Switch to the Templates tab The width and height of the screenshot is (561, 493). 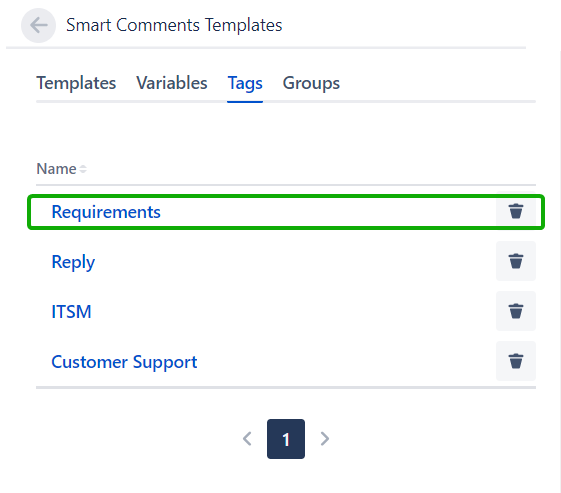[x=76, y=83]
